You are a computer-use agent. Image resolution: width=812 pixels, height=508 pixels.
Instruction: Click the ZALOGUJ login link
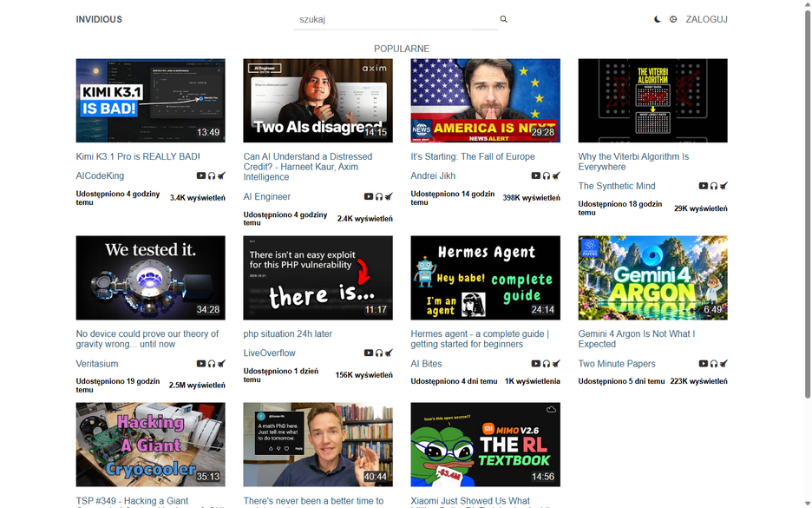coord(706,19)
